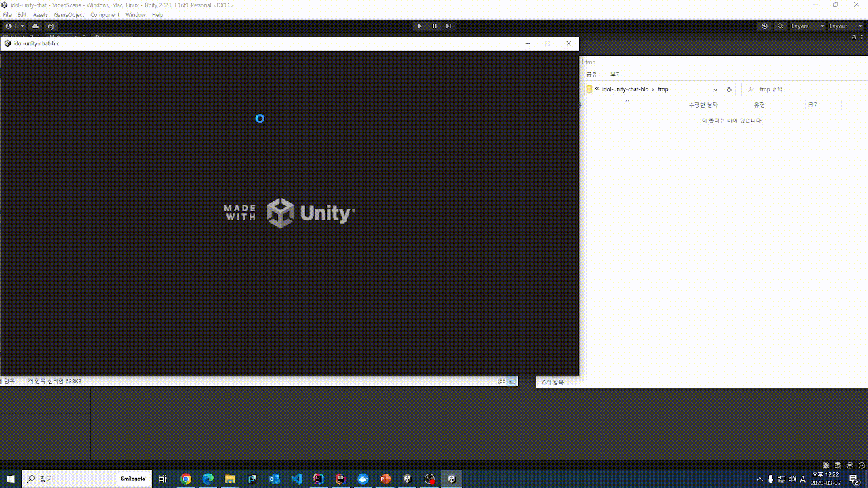Toggle the IME language indicator A
Screen dimensions: 868x488
coord(803,479)
